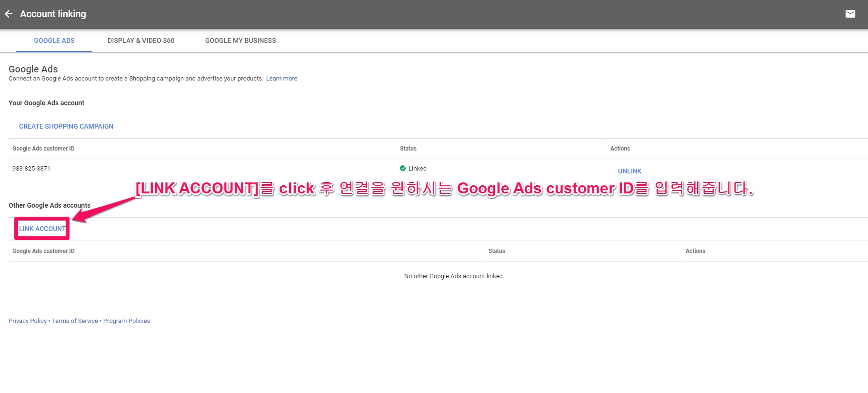
Task: View the Program Policies link
Action: [127, 321]
